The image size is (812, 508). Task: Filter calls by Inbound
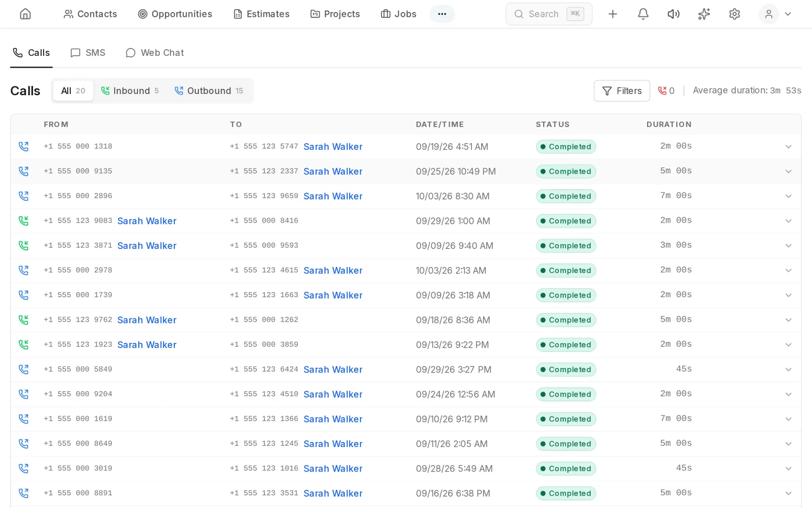(x=130, y=91)
